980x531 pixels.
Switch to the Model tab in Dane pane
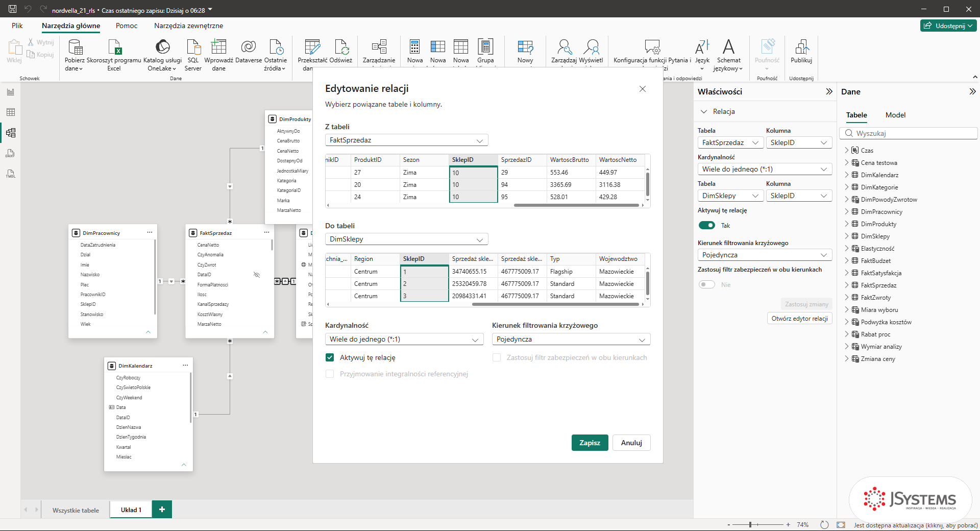tap(895, 115)
